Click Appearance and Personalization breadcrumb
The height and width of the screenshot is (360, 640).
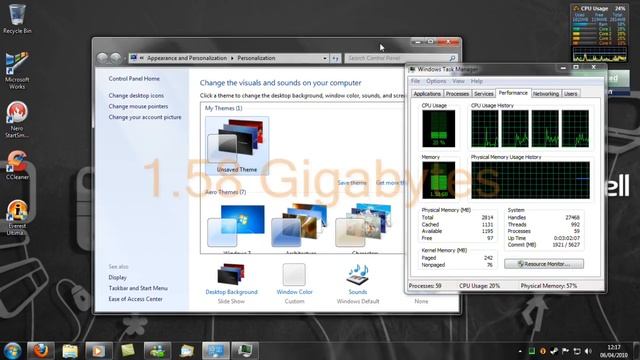pyautogui.click(x=187, y=58)
